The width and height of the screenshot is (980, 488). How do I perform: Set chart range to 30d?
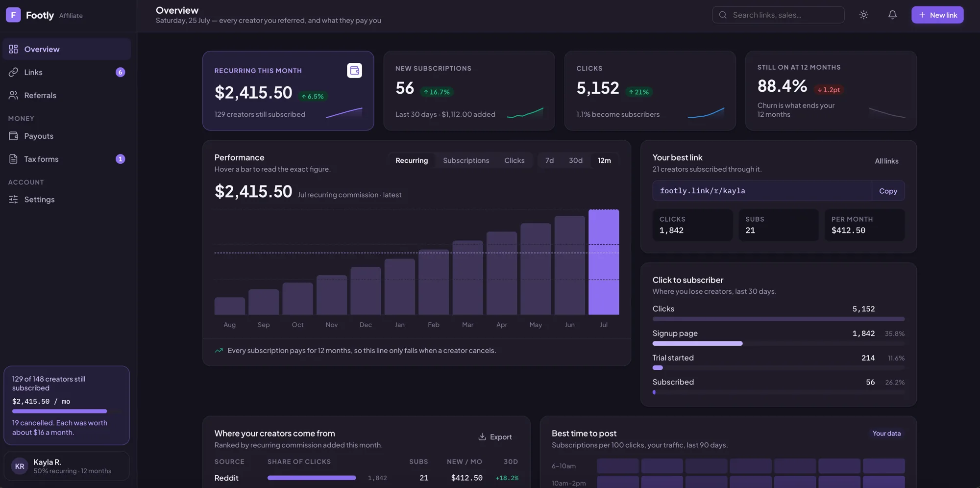tap(576, 160)
